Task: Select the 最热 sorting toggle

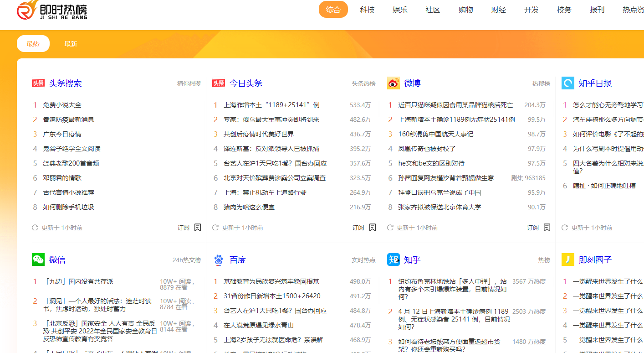Action: [33, 44]
